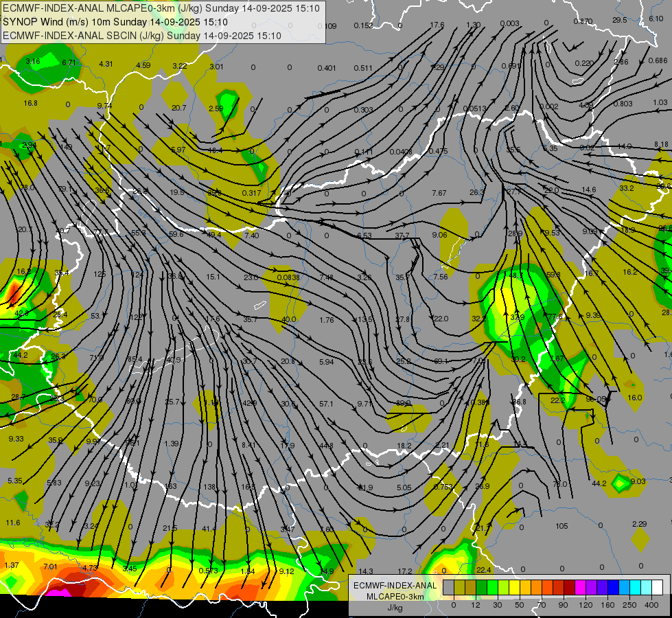Viewport: 672px width, 618px height.
Task: Click the map value 1.03
Action: pos(660,102)
